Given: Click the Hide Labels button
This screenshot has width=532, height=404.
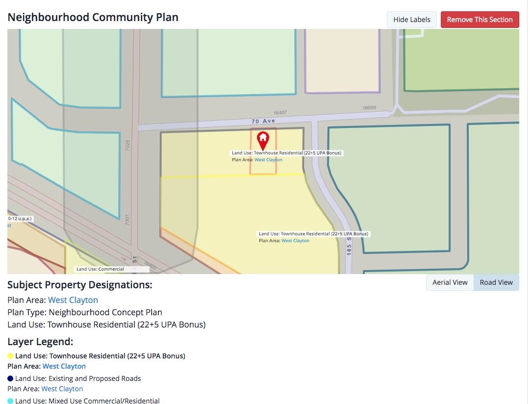Looking at the screenshot, I should (x=411, y=20).
